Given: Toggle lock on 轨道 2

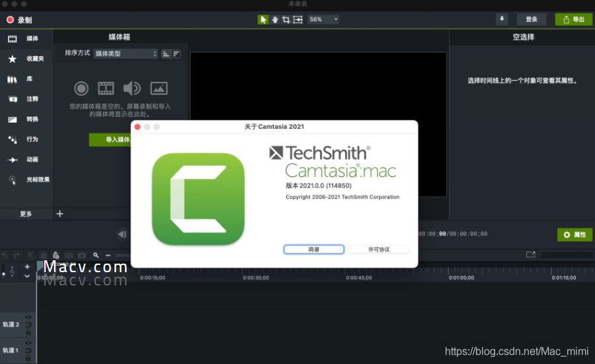Looking at the screenshot, I should (x=28, y=332).
